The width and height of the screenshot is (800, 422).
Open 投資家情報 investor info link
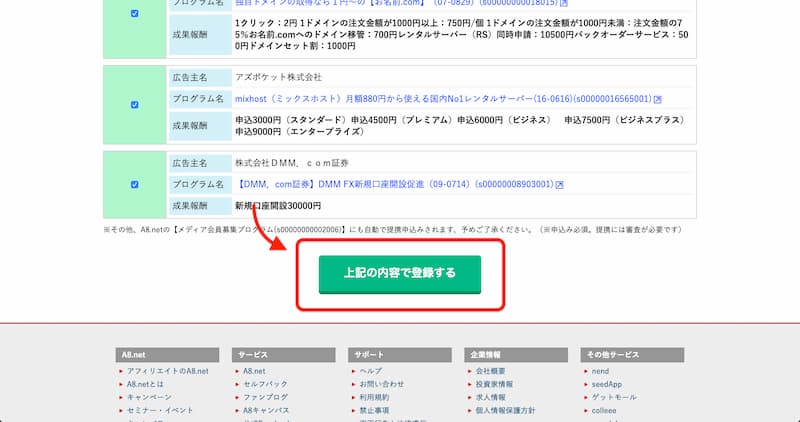coord(494,384)
